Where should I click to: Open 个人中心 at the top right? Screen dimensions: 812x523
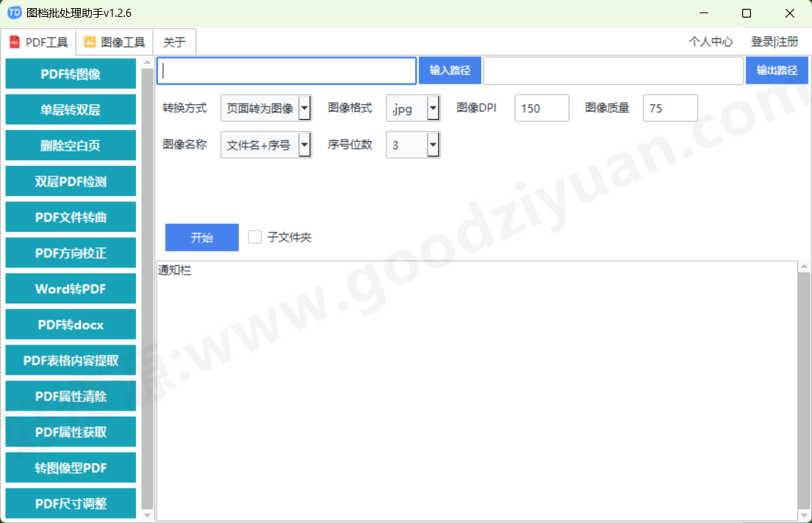[x=711, y=42]
